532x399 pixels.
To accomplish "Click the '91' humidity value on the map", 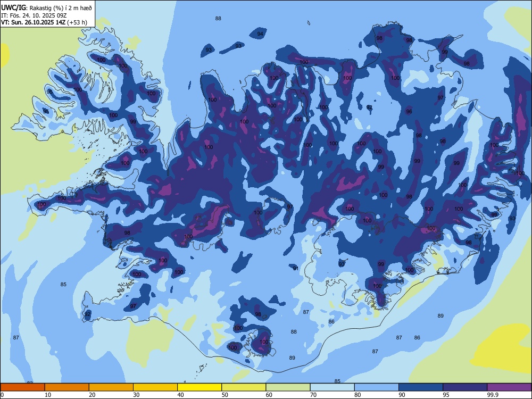I will pyautogui.click(x=296, y=268).
